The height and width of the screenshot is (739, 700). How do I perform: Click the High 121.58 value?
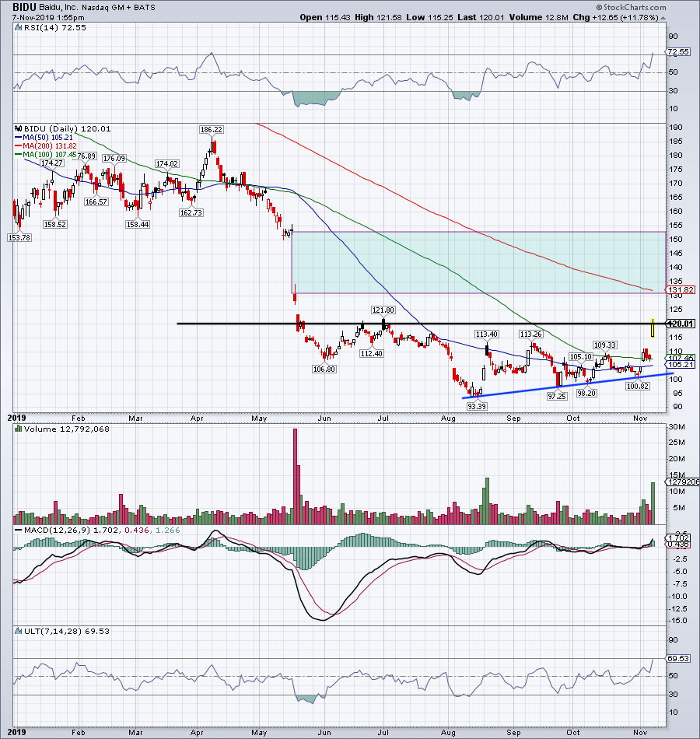click(x=378, y=17)
